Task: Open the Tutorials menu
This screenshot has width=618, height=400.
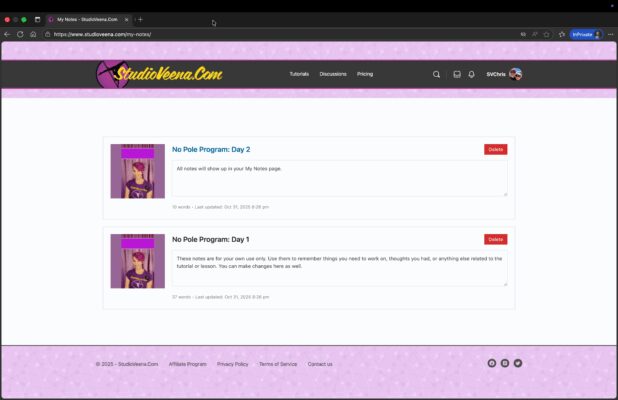Action: coord(299,74)
